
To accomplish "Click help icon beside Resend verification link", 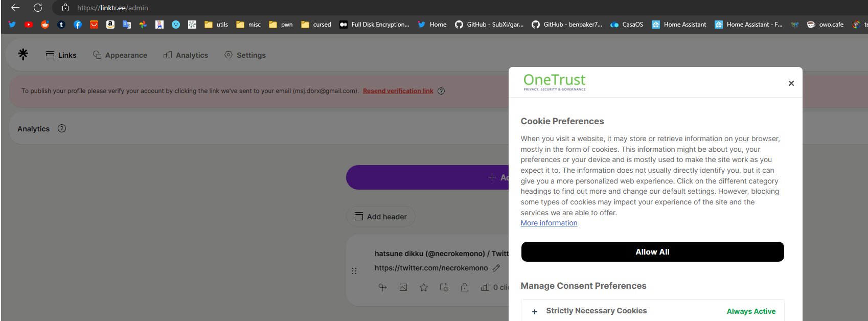I will pos(441,91).
